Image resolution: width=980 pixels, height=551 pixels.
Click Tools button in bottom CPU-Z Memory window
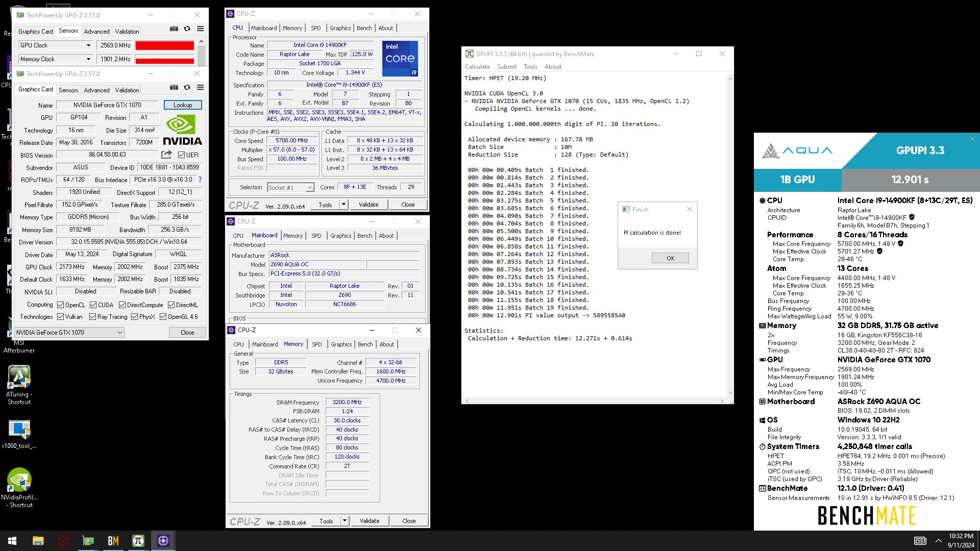(x=326, y=521)
